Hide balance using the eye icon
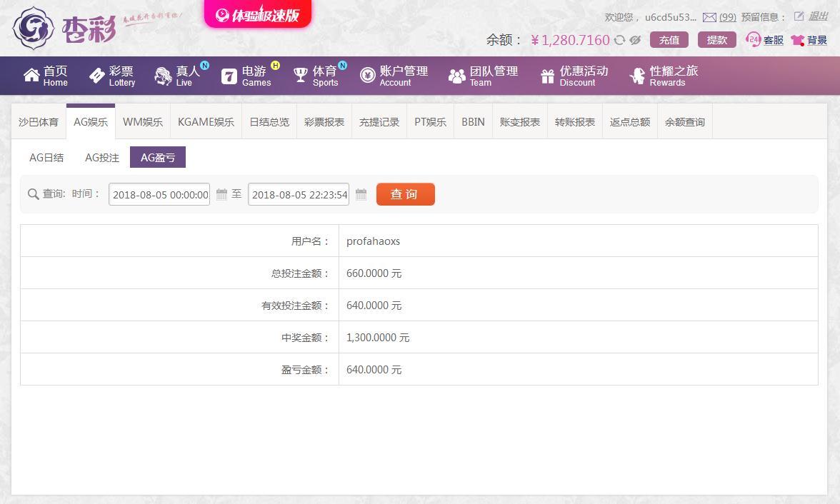Viewport: 840px width, 504px height. pos(636,40)
